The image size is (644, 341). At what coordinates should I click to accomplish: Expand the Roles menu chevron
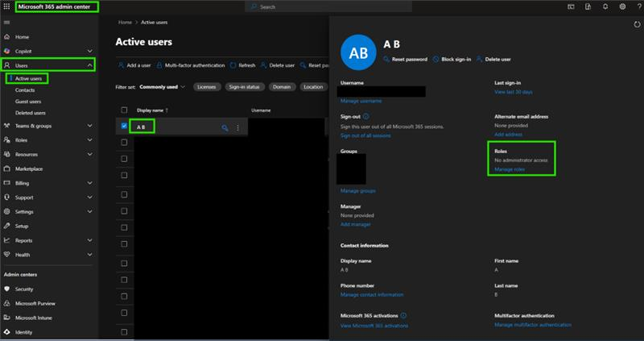tap(89, 140)
